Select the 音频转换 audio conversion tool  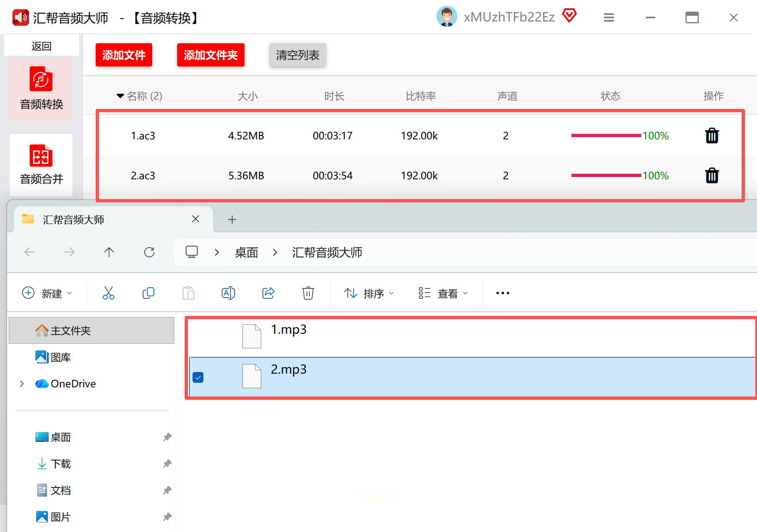[41, 89]
